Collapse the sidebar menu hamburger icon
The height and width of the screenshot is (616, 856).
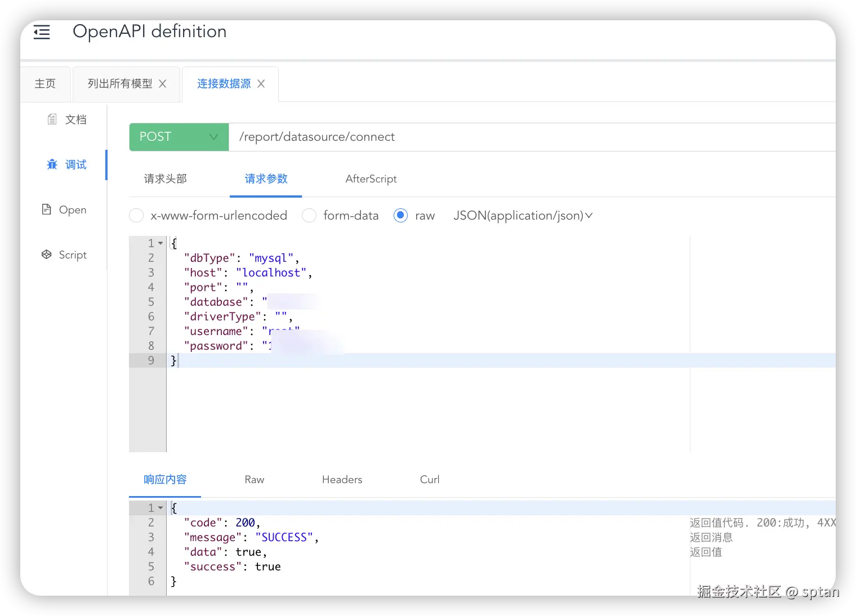[42, 32]
